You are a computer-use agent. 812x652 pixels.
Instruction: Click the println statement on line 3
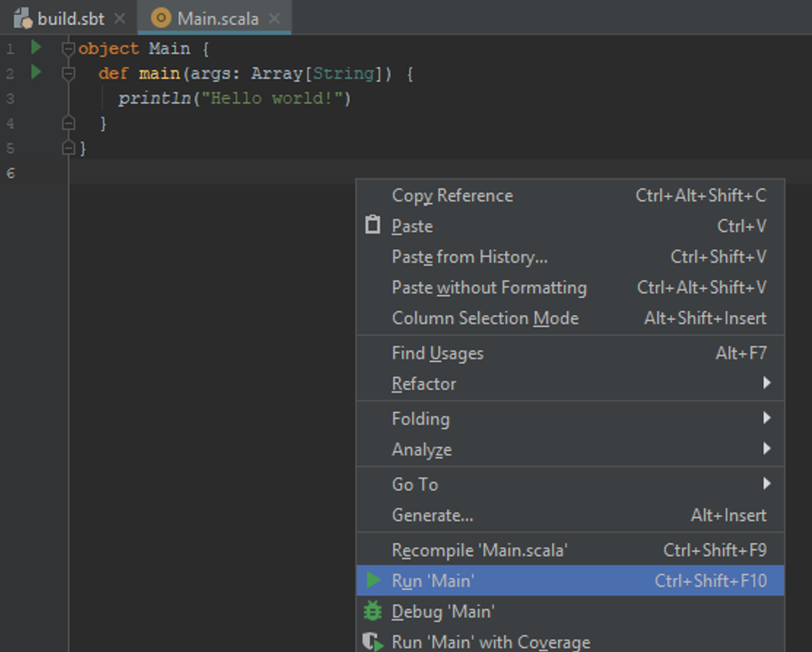(x=155, y=98)
